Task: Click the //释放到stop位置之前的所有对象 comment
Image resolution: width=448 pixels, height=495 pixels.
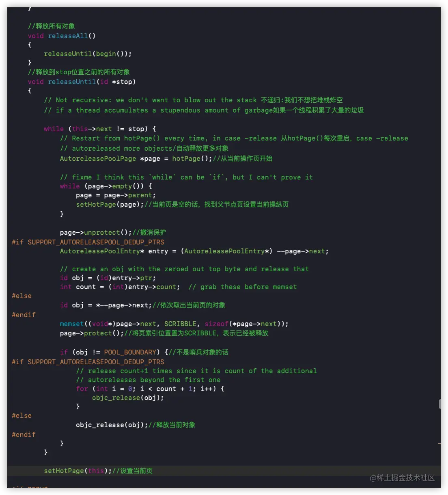Action: (79, 72)
